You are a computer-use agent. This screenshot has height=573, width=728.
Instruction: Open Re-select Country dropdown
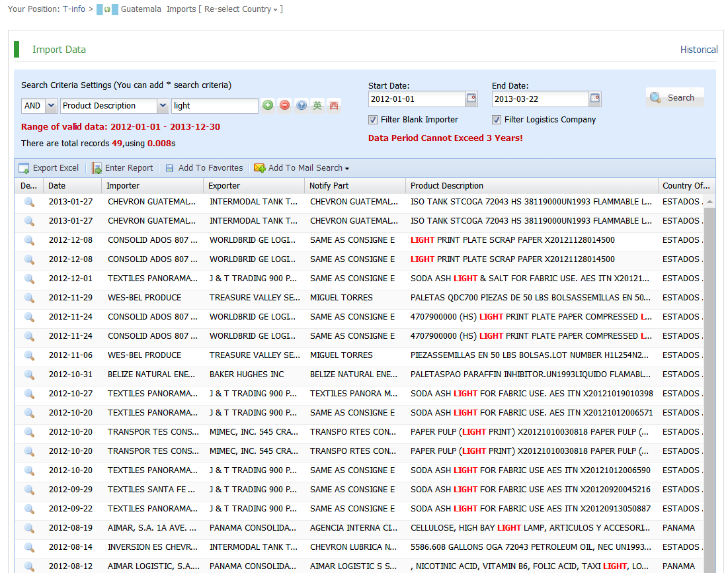pyautogui.click(x=241, y=9)
